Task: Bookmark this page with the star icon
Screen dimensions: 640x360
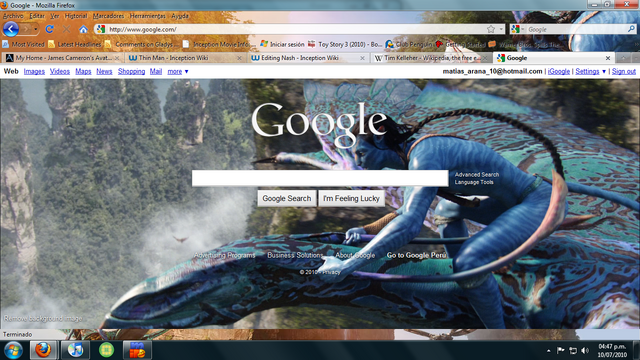Action: click(491, 29)
